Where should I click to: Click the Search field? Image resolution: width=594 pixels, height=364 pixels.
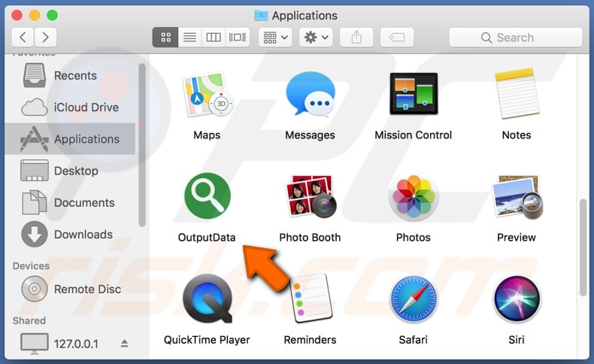click(x=516, y=37)
